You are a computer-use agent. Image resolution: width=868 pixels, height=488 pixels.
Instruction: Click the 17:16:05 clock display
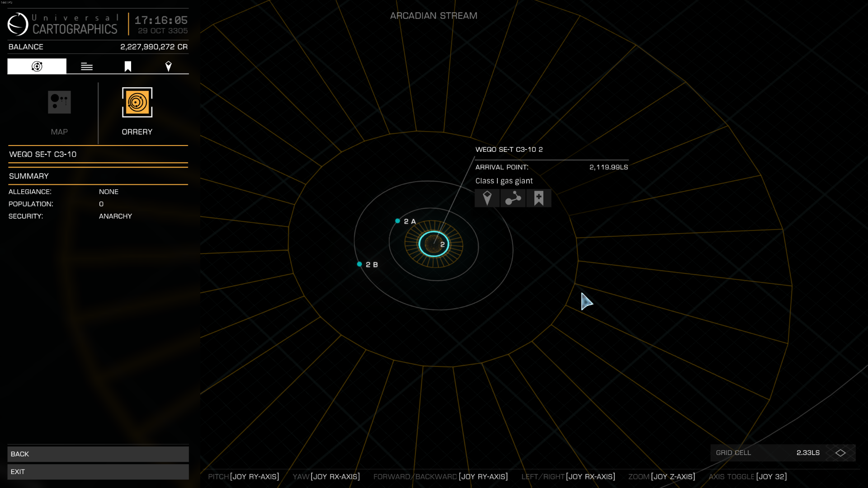click(x=161, y=20)
